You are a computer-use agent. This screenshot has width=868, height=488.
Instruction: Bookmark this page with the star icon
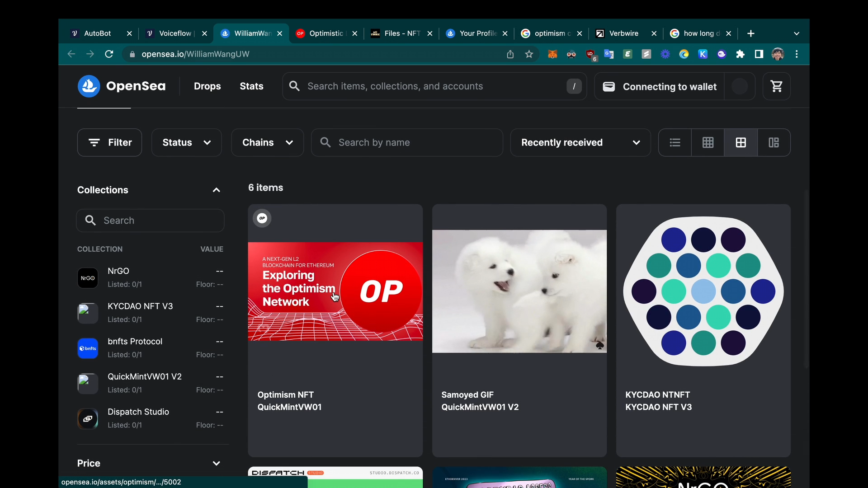point(529,54)
